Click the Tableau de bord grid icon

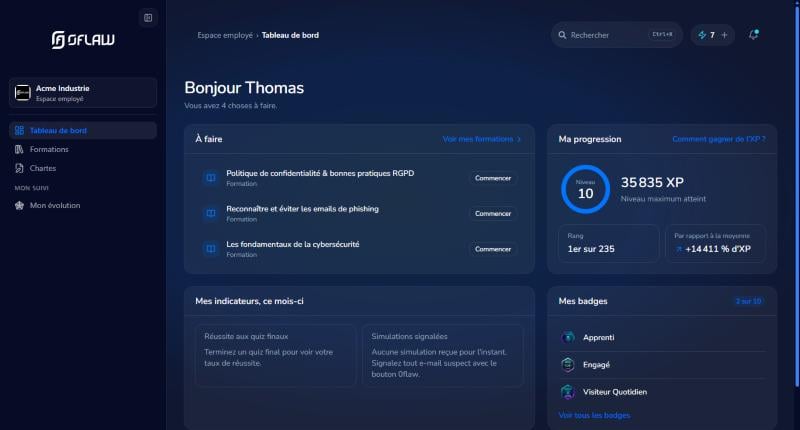coord(19,131)
